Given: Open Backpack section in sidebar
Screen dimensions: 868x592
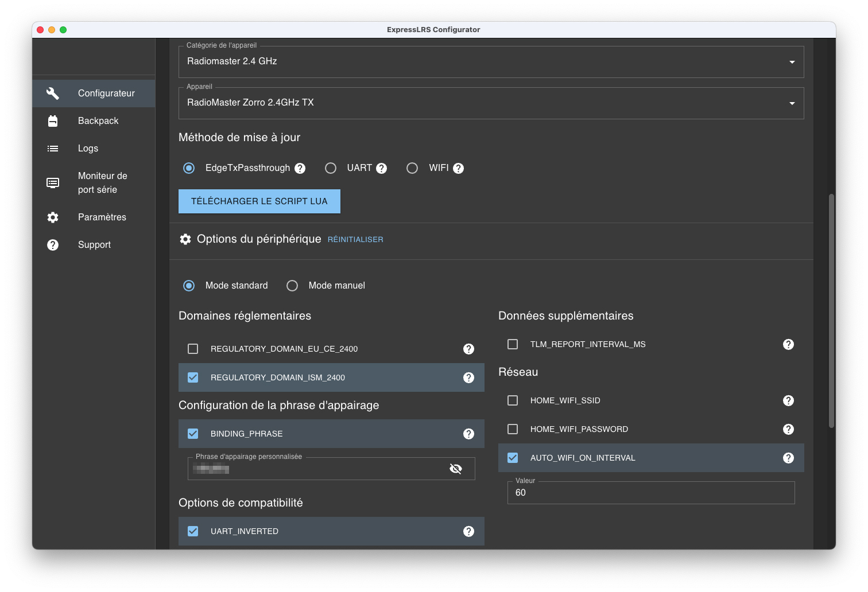Looking at the screenshot, I should tap(94, 120).
